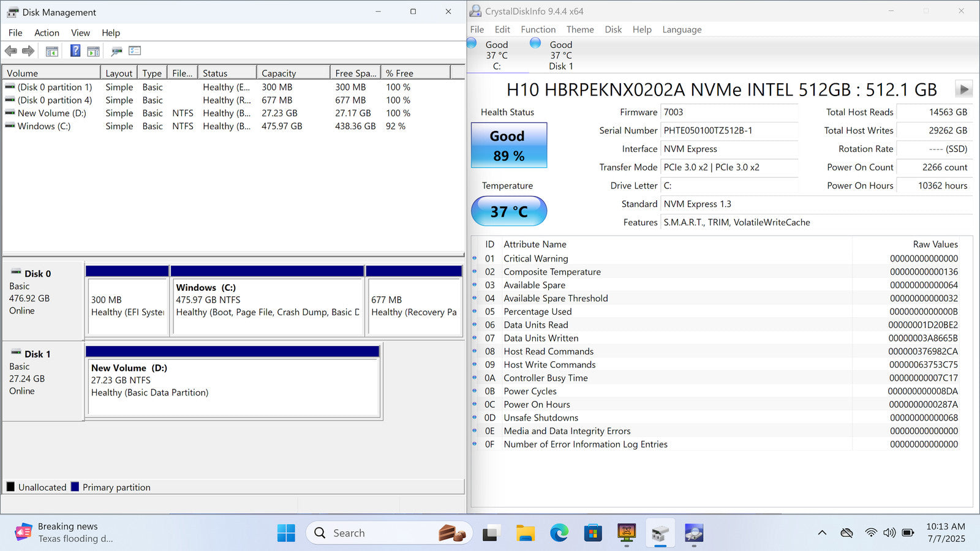Screen dimensions: 980x551
Task: Select the (Disk 0 partition 1) row
Action: 233,88
